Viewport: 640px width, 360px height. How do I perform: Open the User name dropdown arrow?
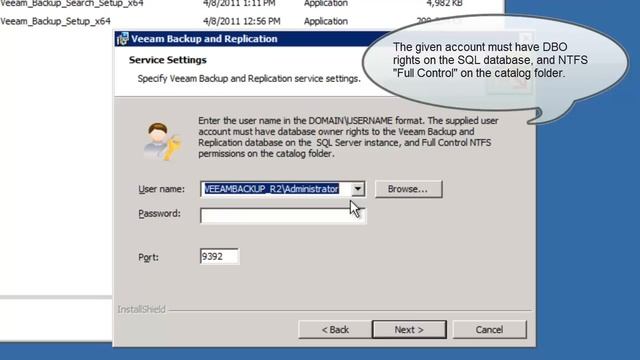click(x=358, y=189)
